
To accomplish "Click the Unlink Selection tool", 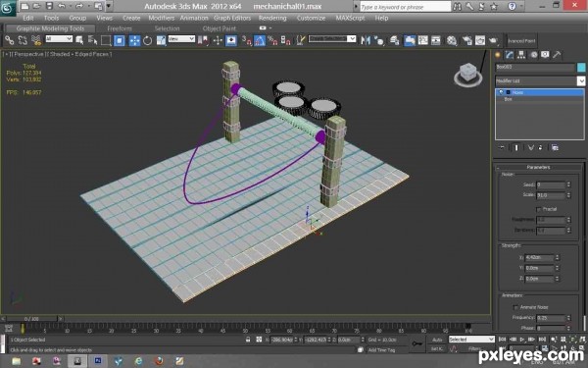I will click(x=23, y=40).
